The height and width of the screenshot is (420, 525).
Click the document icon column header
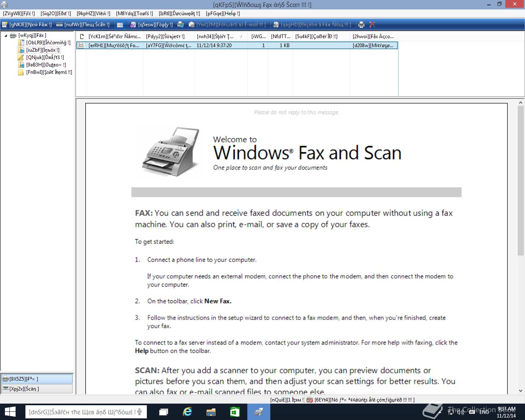[81, 37]
